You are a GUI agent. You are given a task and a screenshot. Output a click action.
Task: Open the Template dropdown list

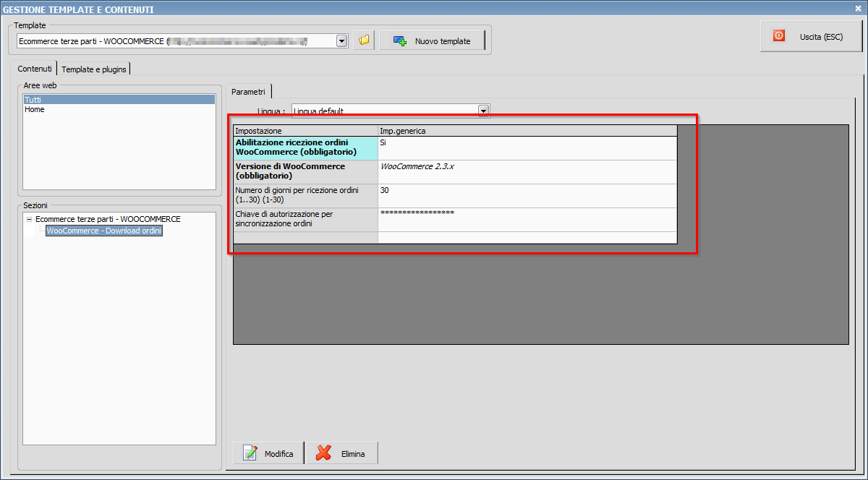(x=342, y=41)
